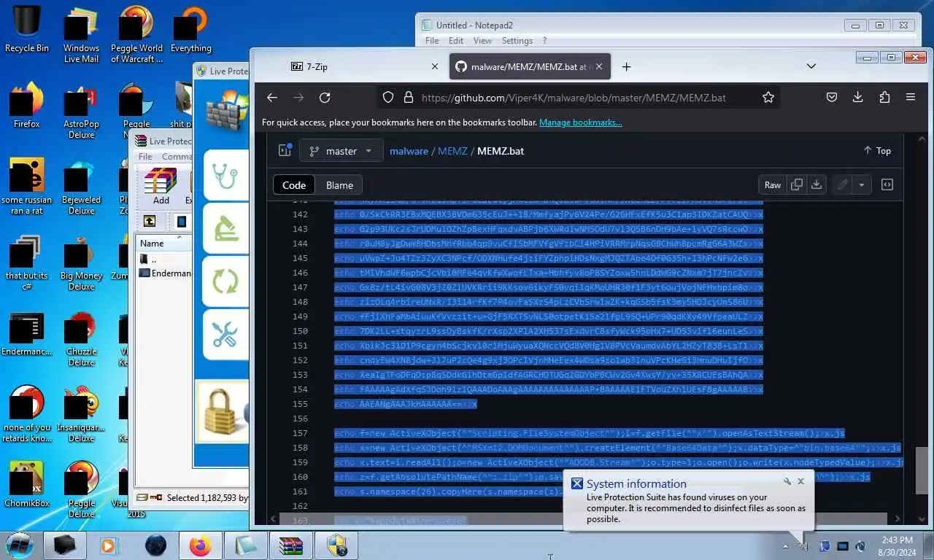Open Notepad2 View menu
Viewport: 934px width, 560px height.
point(482,41)
